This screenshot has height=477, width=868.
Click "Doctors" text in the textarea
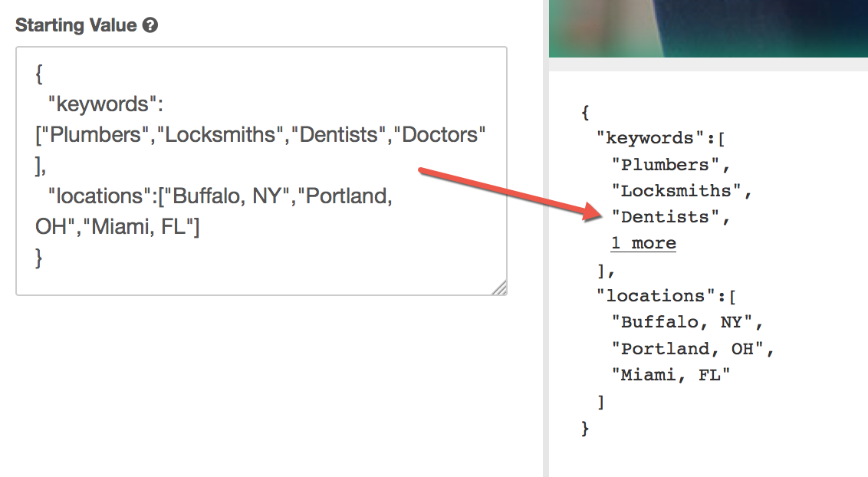click(439, 134)
